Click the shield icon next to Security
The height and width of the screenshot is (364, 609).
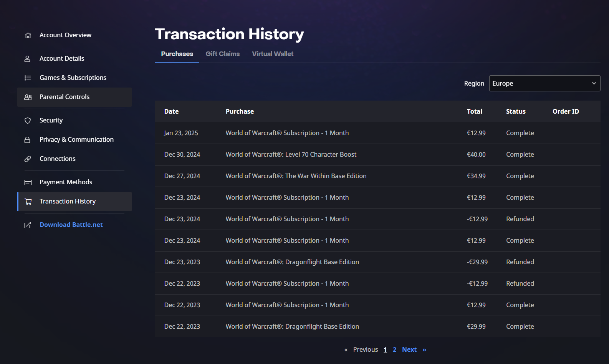(x=28, y=121)
